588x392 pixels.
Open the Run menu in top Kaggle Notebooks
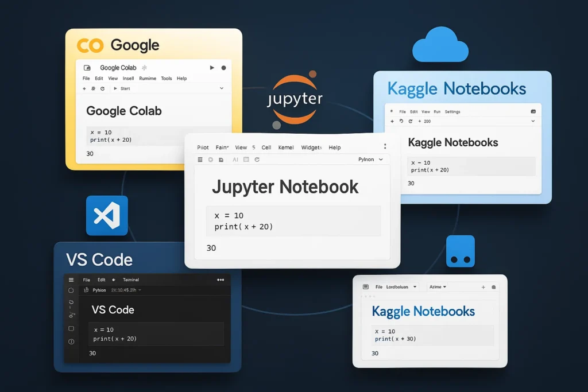coord(437,112)
